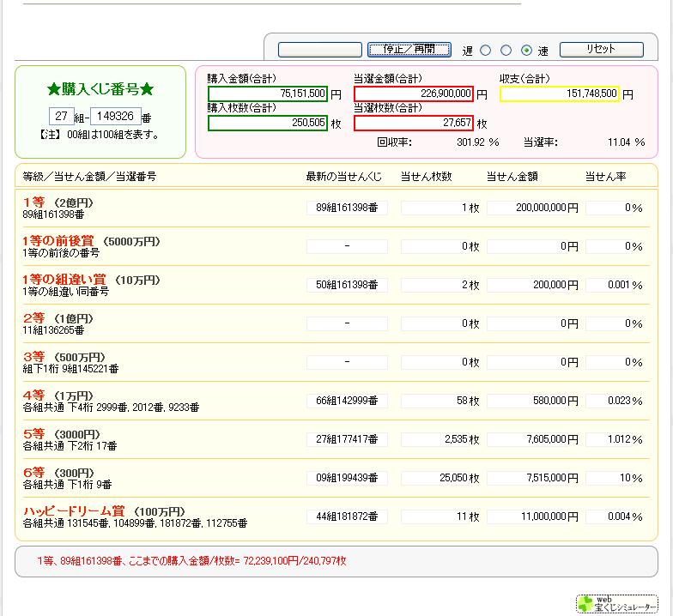Click the ハッピードリーム賞 rate 0.004%
The height and width of the screenshot is (616, 673).
tap(615, 516)
